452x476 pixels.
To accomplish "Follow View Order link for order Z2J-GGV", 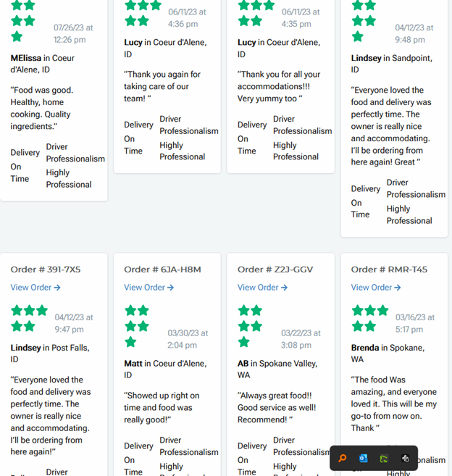I will (x=262, y=288).
